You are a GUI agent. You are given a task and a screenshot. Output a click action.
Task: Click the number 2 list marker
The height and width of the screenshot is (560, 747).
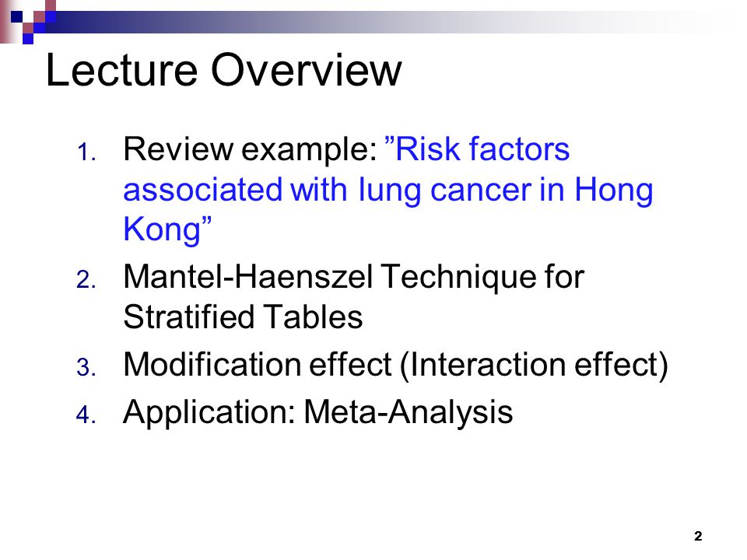point(86,279)
